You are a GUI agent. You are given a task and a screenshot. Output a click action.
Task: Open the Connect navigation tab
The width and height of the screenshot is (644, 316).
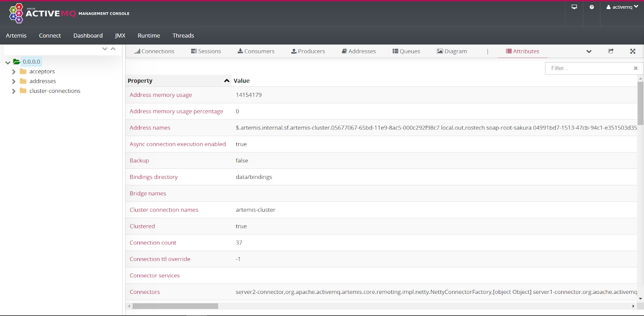(x=50, y=35)
